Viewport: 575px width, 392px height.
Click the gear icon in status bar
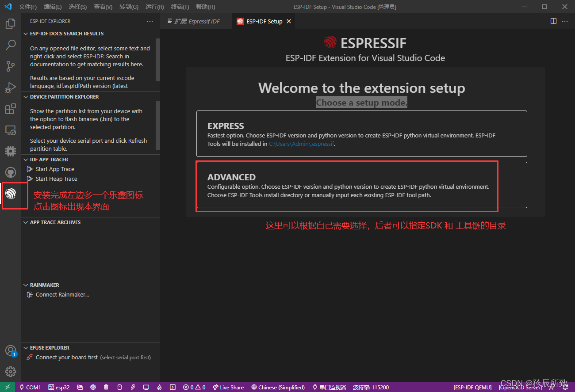(x=93, y=387)
